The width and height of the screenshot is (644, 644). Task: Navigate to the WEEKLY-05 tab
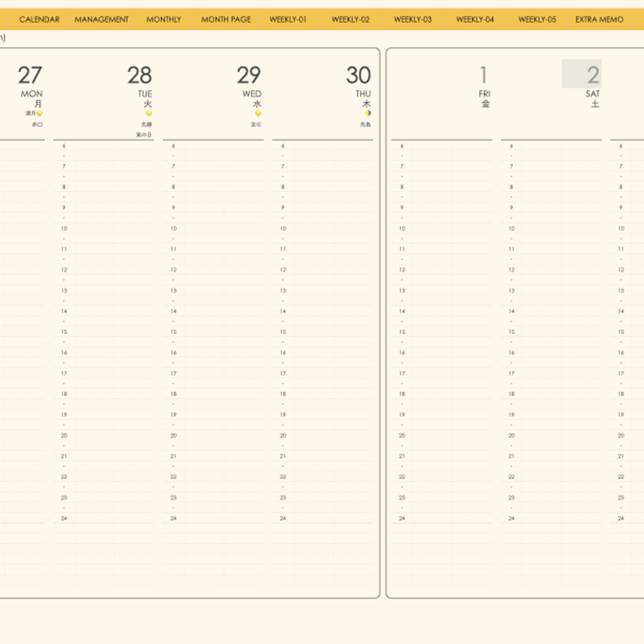(537, 20)
